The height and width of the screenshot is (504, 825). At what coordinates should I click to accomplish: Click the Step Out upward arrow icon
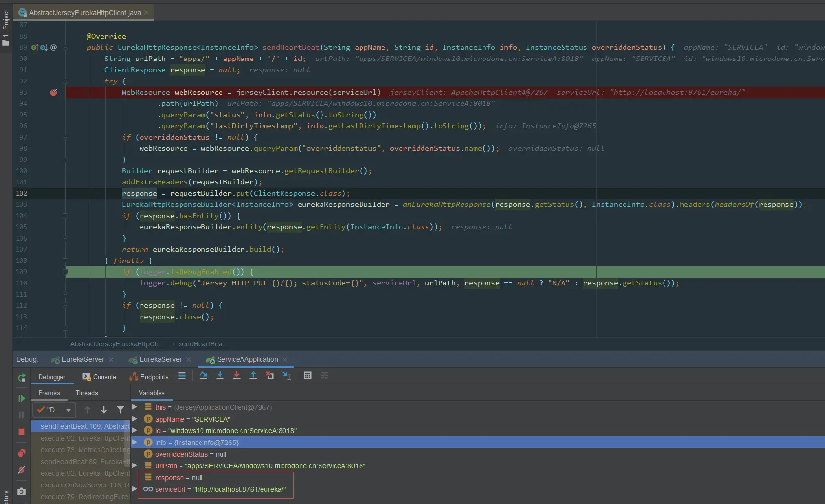[x=253, y=375]
